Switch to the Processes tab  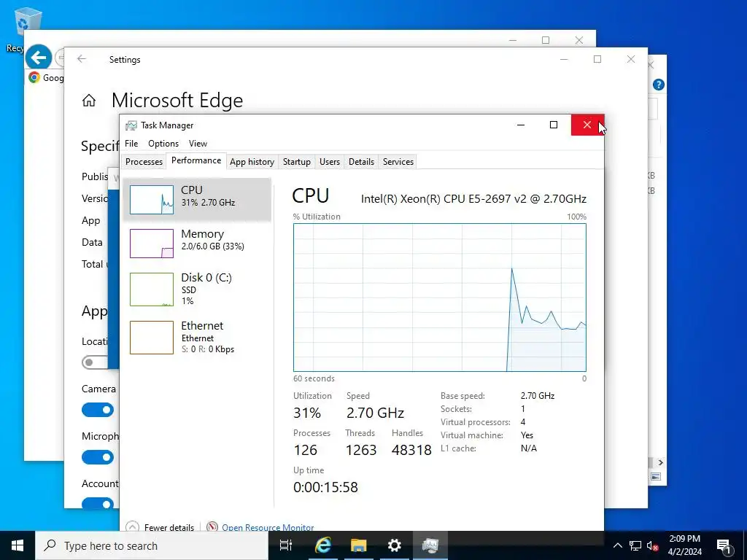coord(144,162)
